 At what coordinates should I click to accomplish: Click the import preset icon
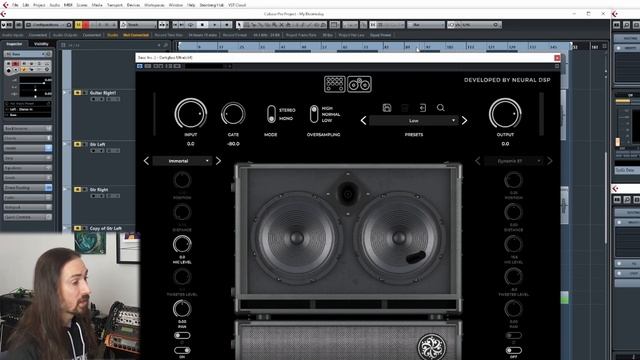[x=422, y=108]
